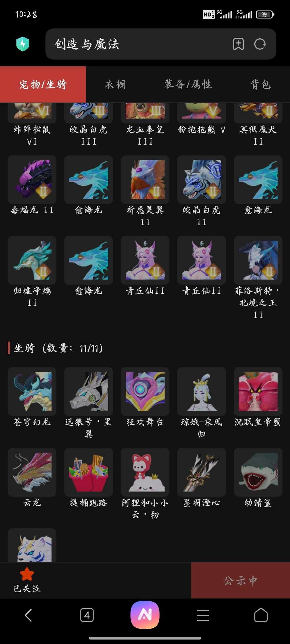Screen dimensions: 290x644
Task: Open the 苍穹幻龙 mount thumbnail
Action: pos(32,391)
